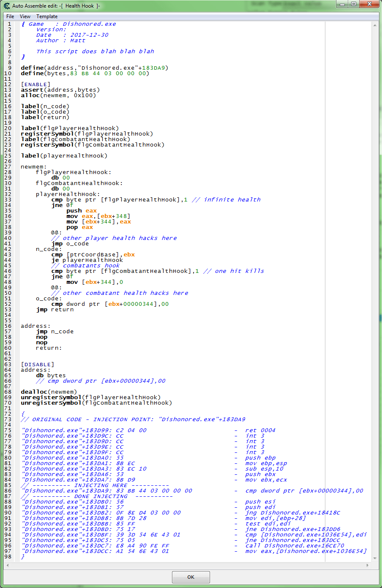Click the 'INJECTING HERE' comment line
The image size is (382, 588).
tap(95, 485)
